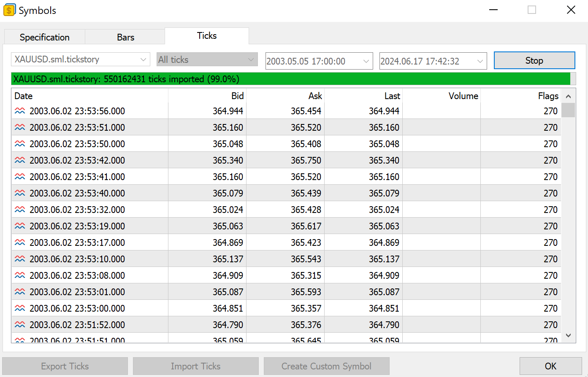588x377 pixels.
Task: Click tick icon for row 23:53:19.000
Action: [20, 226]
